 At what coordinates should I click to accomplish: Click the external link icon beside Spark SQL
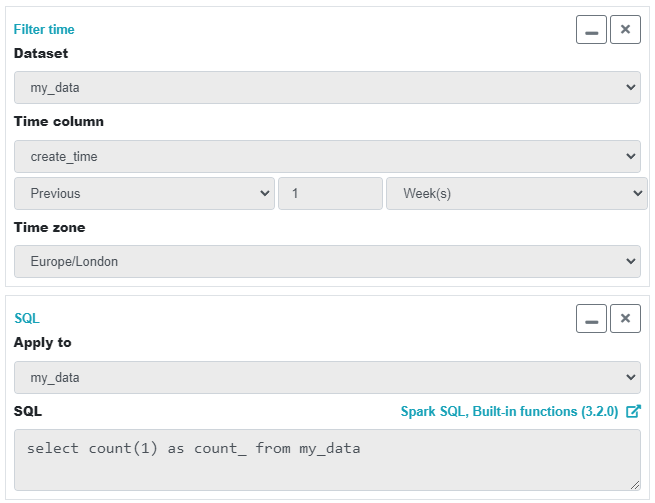point(633,412)
